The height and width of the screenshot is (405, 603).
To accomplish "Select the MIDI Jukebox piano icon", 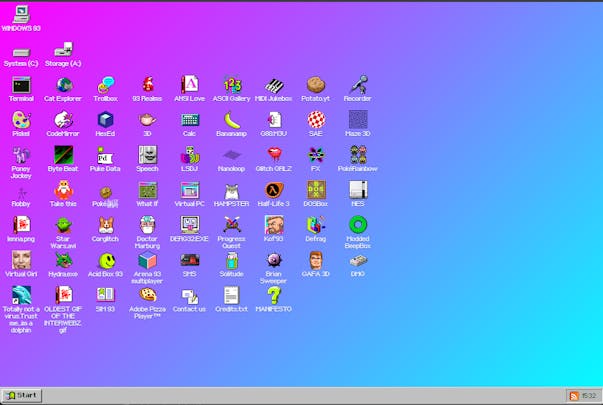I will point(273,86).
